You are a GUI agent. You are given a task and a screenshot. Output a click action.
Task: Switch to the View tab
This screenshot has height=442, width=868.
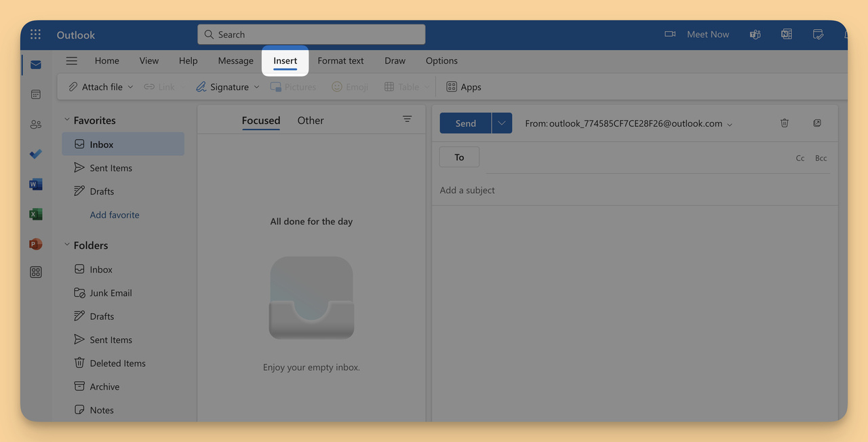(149, 60)
